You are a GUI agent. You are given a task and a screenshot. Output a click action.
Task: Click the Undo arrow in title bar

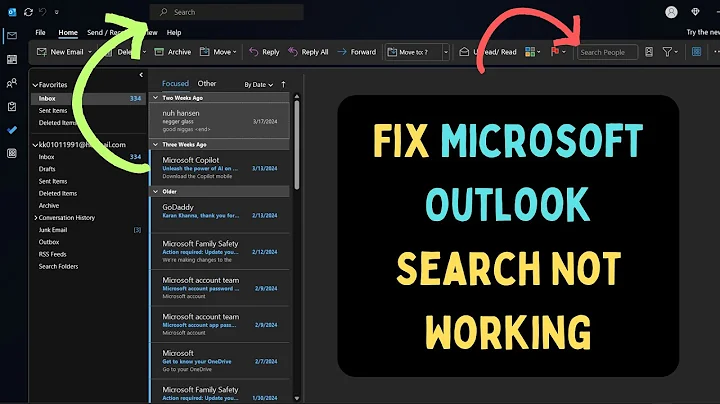coord(43,12)
